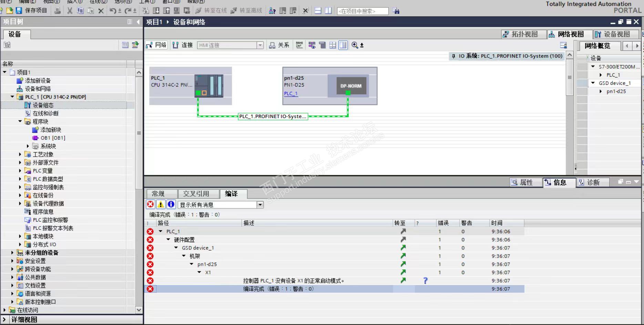This screenshot has height=325, width=644.
Task: Click the Undo arrow icon
Action: [113, 11]
